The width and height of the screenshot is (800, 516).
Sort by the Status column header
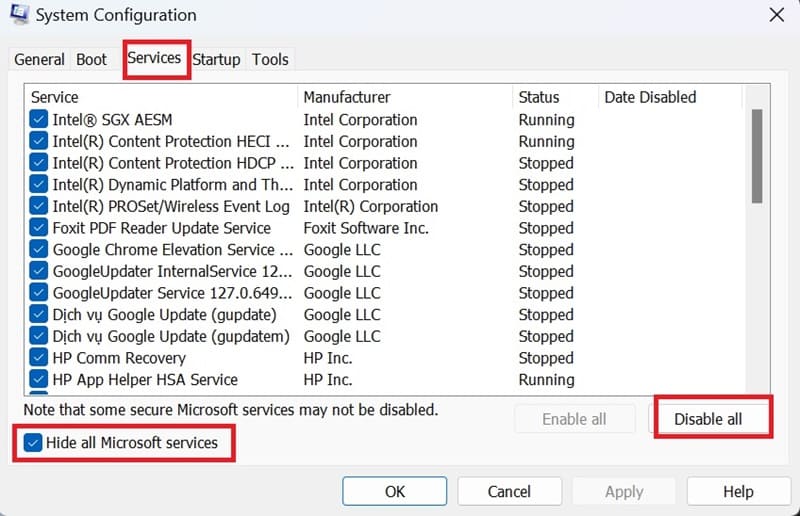556,97
